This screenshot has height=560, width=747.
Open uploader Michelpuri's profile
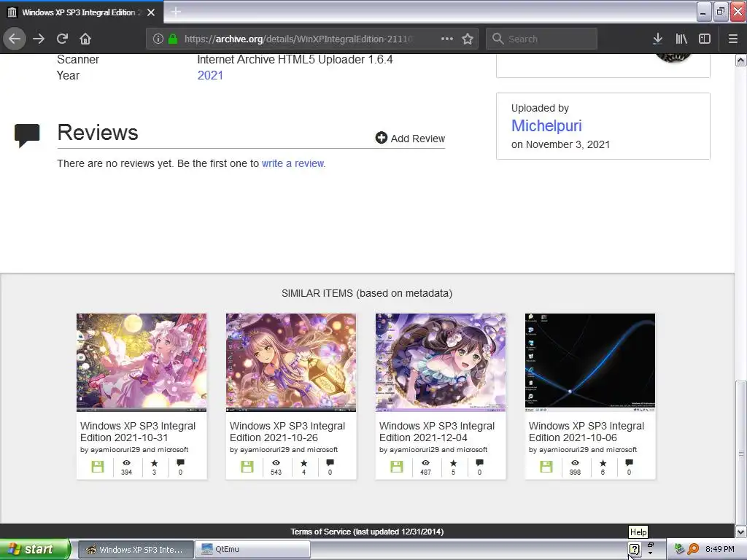(x=546, y=125)
